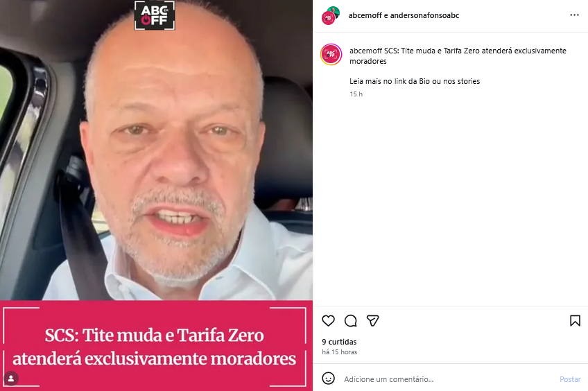Click the red headline banner on video

156,346
